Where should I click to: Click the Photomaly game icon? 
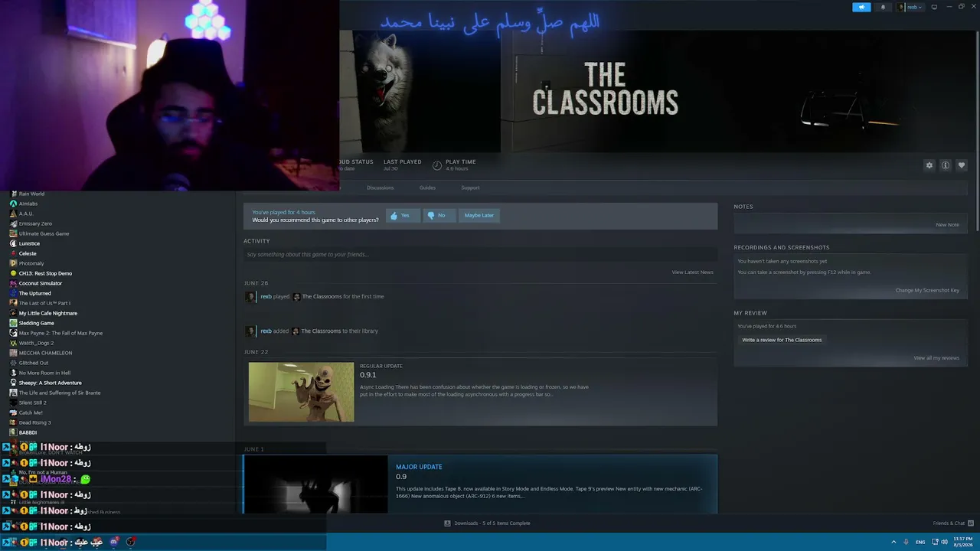tap(13, 264)
